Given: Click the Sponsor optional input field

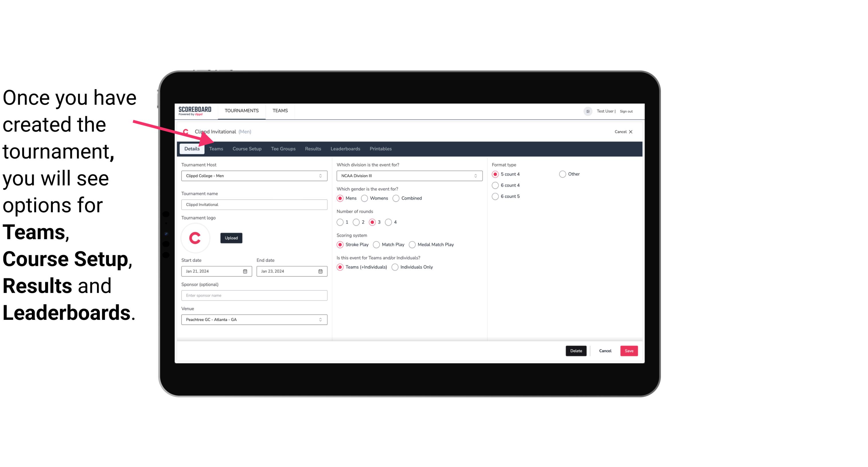Looking at the screenshot, I should [x=254, y=295].
